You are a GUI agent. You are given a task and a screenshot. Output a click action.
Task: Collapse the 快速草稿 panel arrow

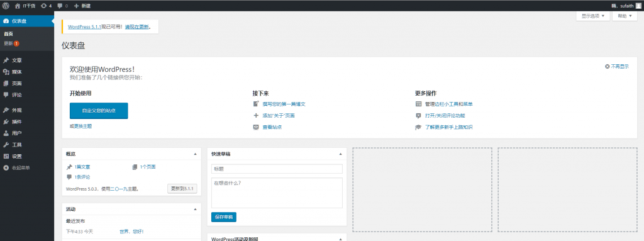(x=340, y=154)
